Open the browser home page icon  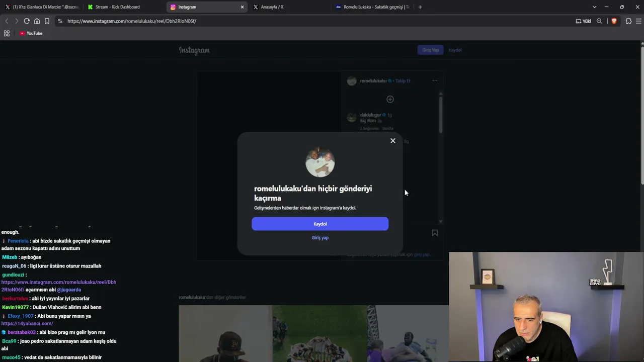click(x=37, y=21)
